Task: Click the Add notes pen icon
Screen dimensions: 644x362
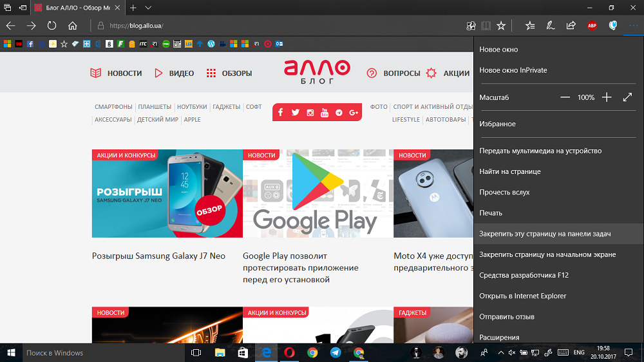Action: pos(551,26)
